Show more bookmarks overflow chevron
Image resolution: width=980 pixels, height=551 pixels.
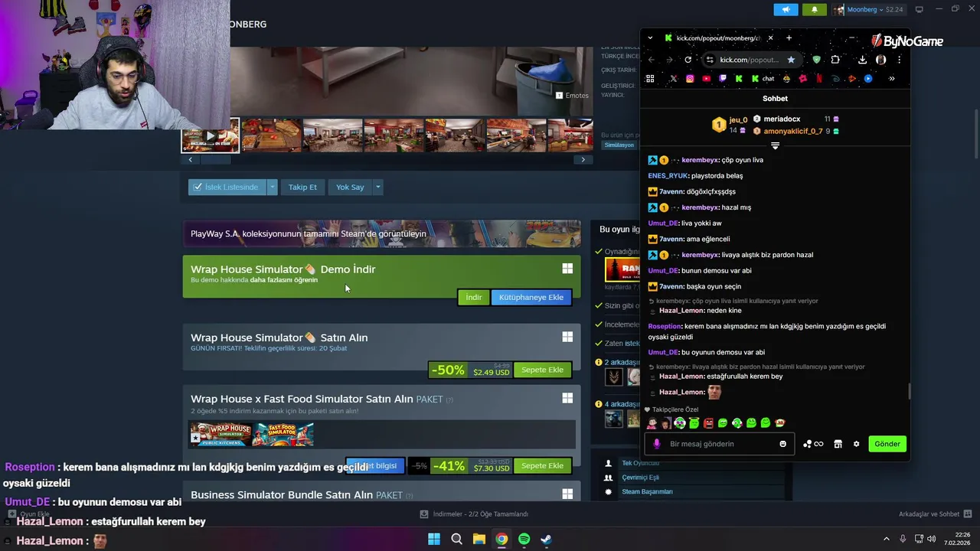tap(891, 78)
